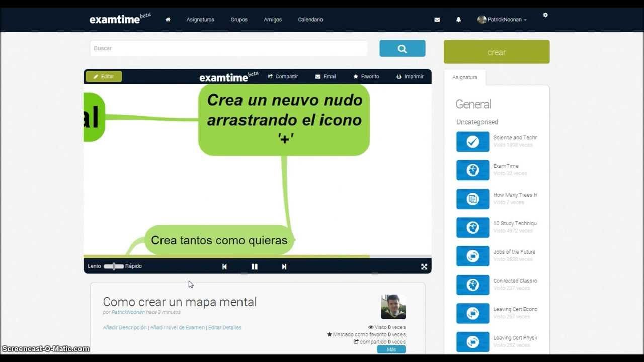
Task: Open the Connected Classro resource icon
Action: (472, 285)
